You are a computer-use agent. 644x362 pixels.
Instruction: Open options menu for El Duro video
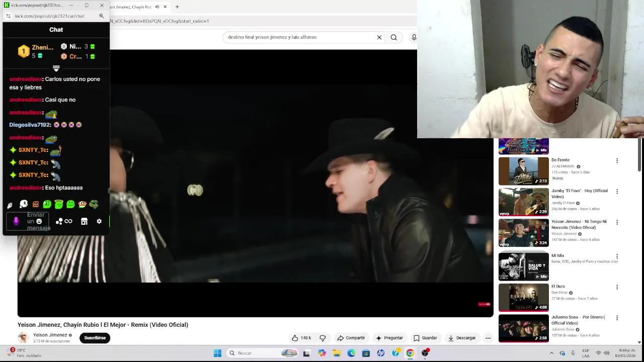click(617, 287)
